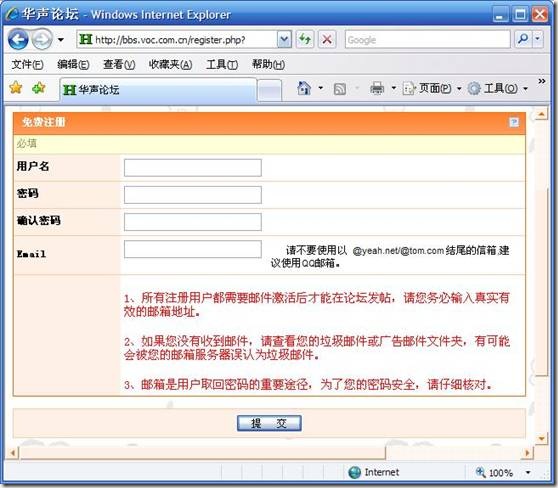This screenshot has height=488, width=558.
Task: Click the Print icon
Action: [x=377, y=88]
